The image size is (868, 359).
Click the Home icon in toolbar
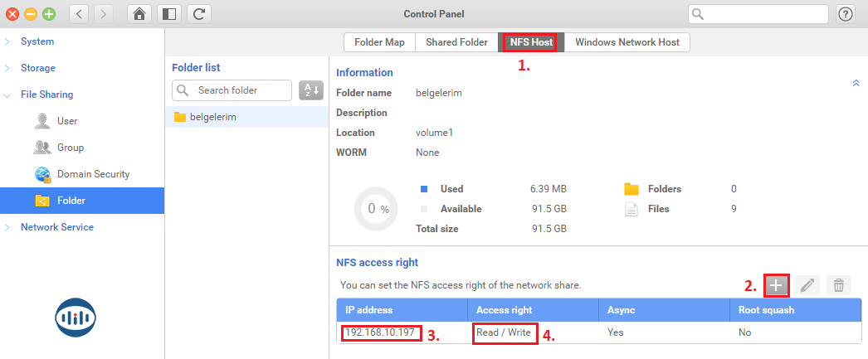tap(140, 14)
